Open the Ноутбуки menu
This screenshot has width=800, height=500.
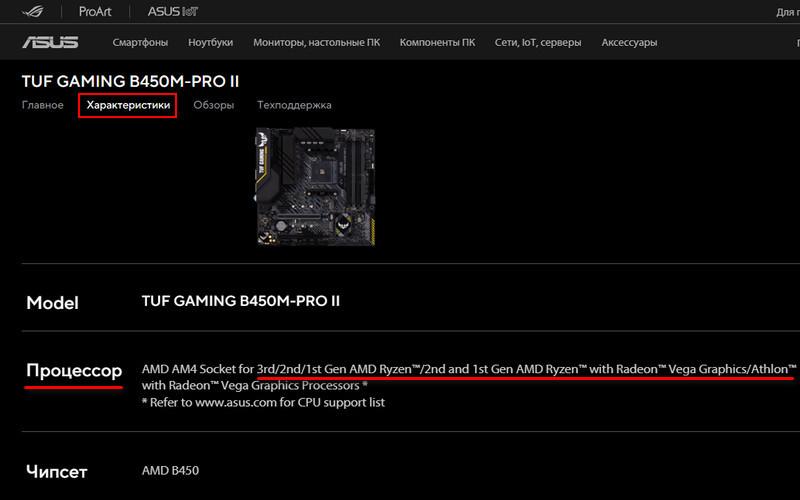[x=211, y=42]
